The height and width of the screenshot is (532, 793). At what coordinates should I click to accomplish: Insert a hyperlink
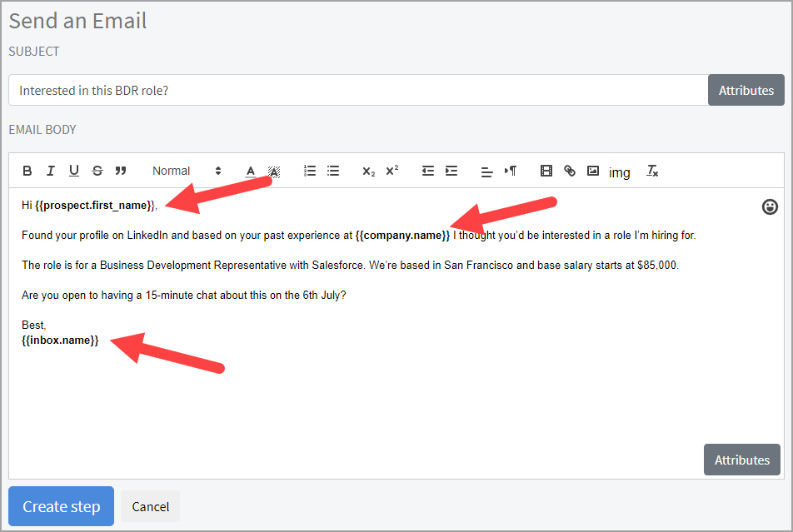pyautogui.click(x=570, y=171)
